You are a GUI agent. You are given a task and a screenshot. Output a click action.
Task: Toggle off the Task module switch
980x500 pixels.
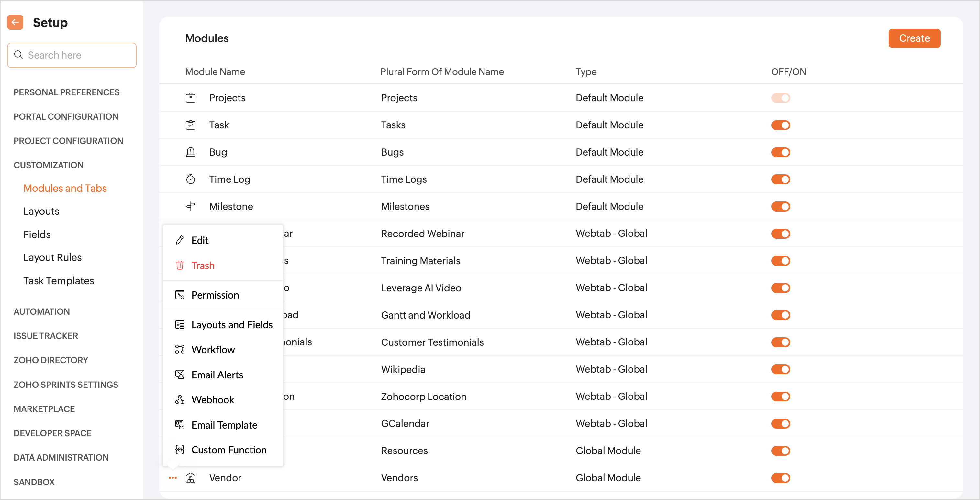(780, 125)
